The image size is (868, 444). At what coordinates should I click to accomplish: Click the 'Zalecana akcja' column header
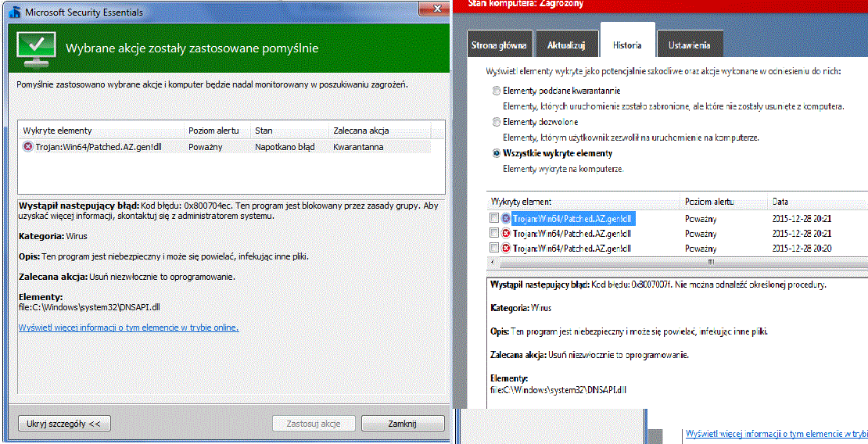coord(380,131)
